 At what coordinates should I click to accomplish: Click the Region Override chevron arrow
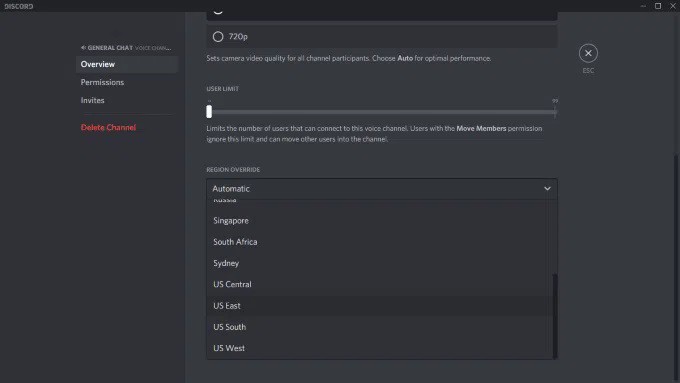point(547,189)
